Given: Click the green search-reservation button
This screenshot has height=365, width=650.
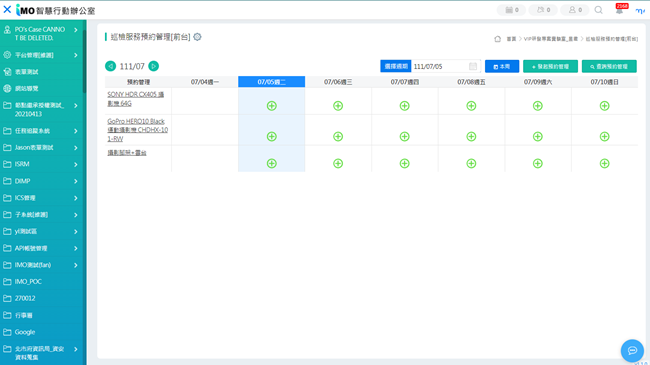Looking at the screenshot, I should click(x=609, y=66).
